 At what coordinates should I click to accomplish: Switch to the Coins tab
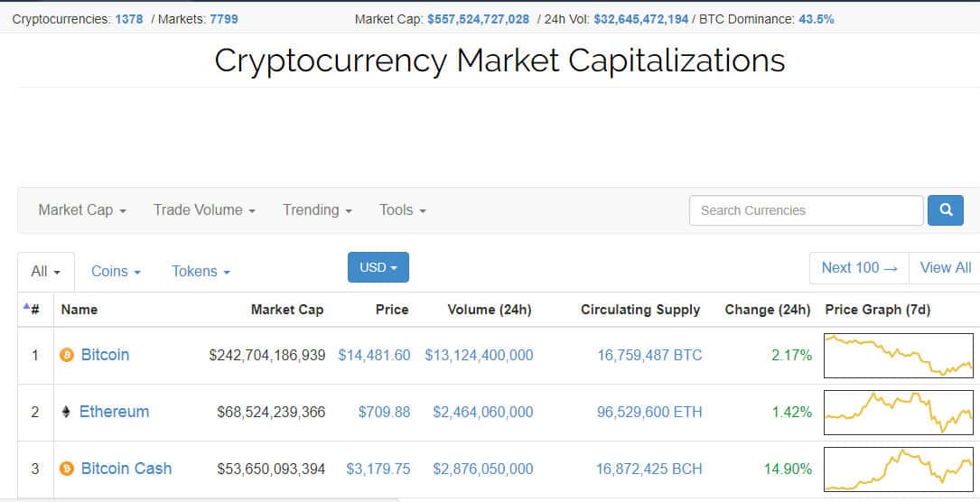(x=116, y=271)
